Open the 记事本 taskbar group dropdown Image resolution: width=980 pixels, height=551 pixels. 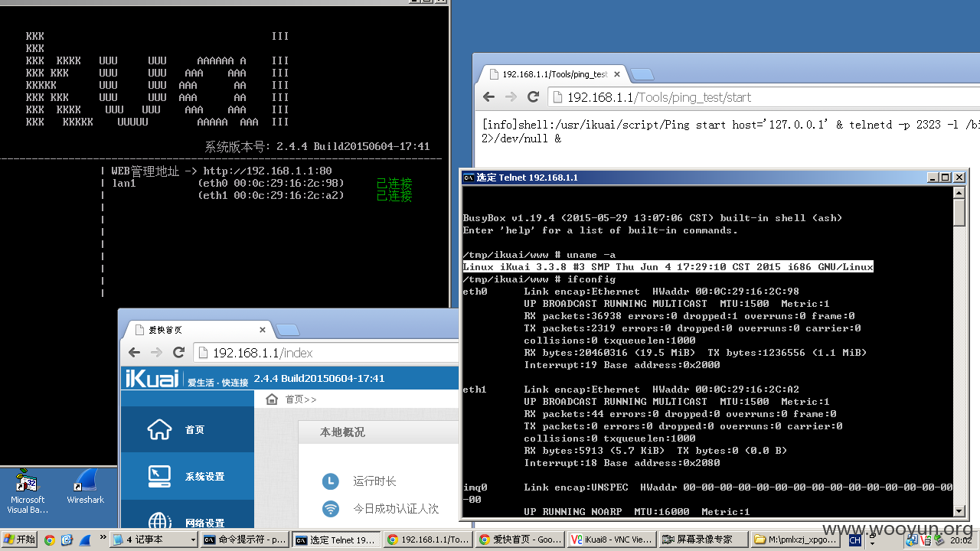[x=154, y=540]
